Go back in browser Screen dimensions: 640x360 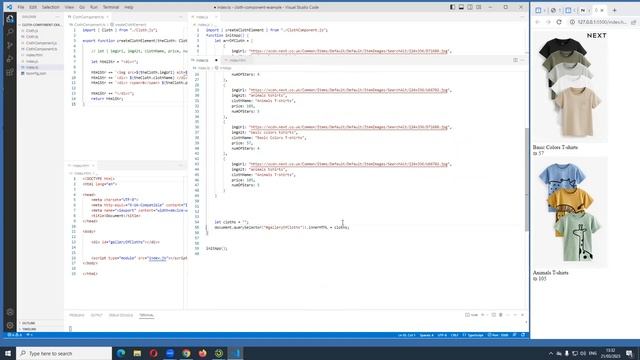pyautogui.click(x=538, y=22)
